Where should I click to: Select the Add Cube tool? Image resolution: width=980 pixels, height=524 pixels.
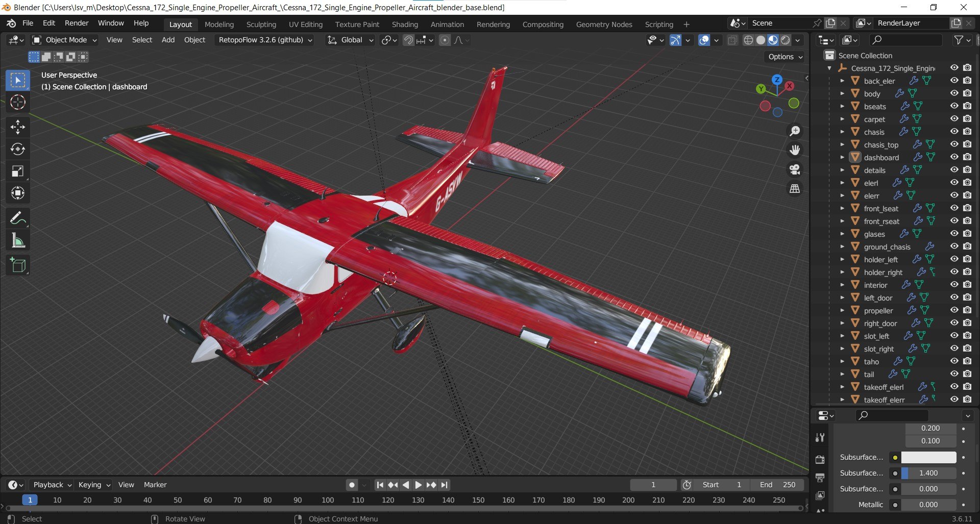[18, 265]
